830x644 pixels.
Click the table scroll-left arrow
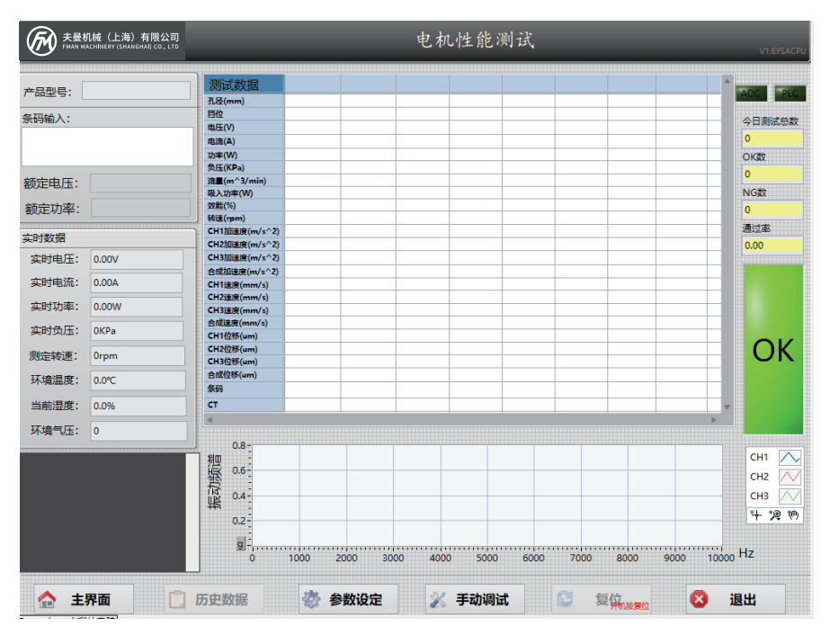[210, 419]
